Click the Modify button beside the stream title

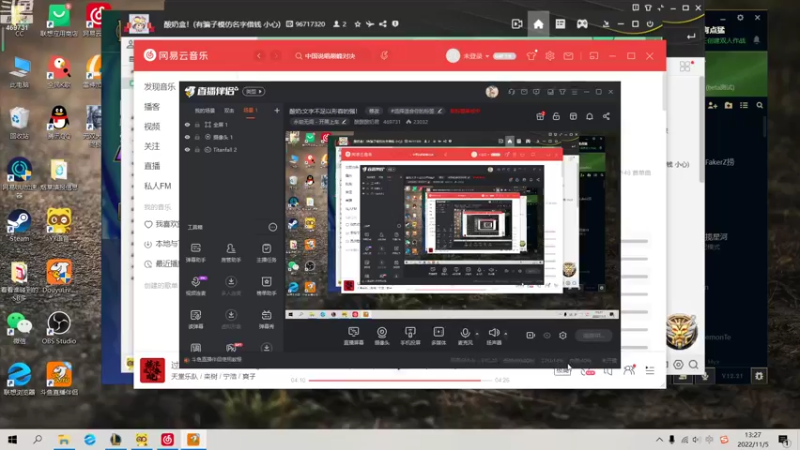click(374, 111)
